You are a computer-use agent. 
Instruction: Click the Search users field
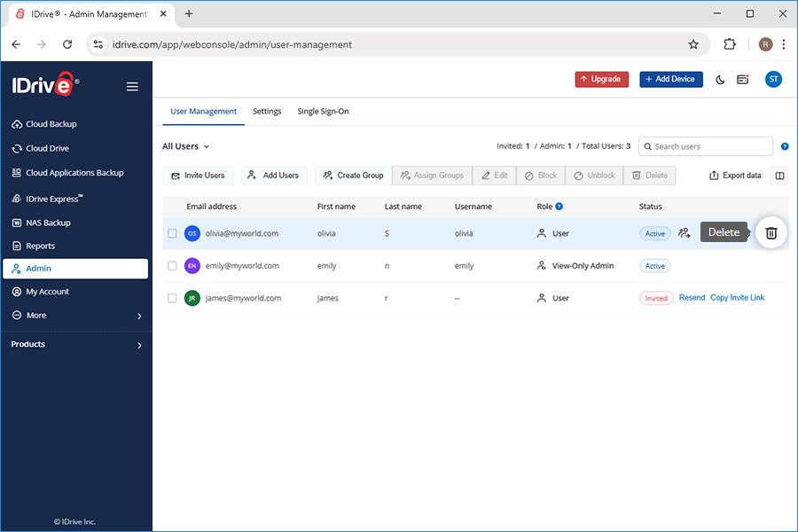(x=706, y=146)
